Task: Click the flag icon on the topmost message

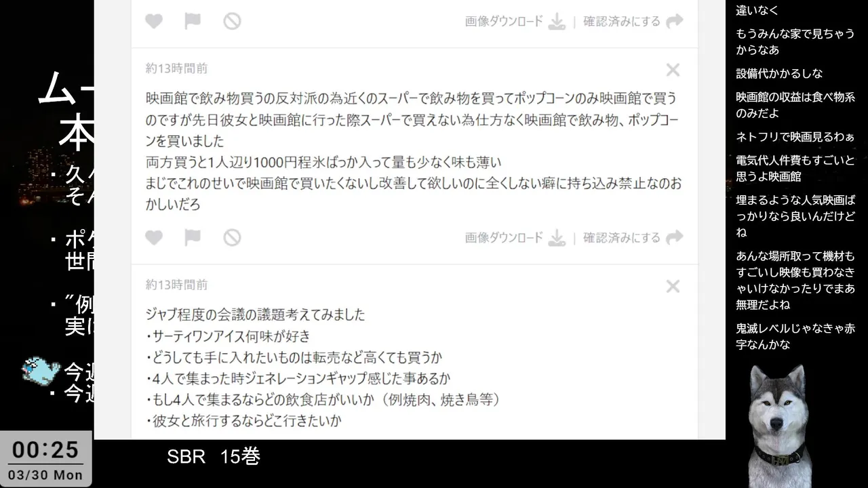Action: click(x=193, y=21)
